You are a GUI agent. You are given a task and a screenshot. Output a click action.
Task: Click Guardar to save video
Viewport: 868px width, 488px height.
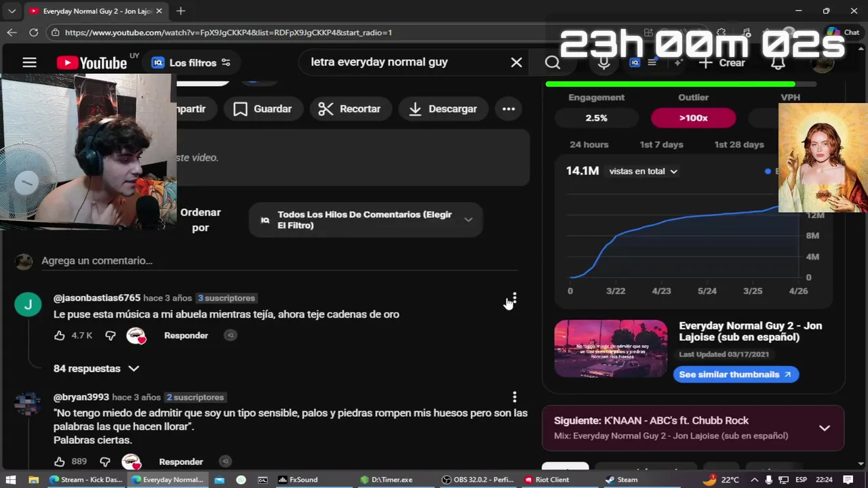pyautogui.click(x=262, y=108)
